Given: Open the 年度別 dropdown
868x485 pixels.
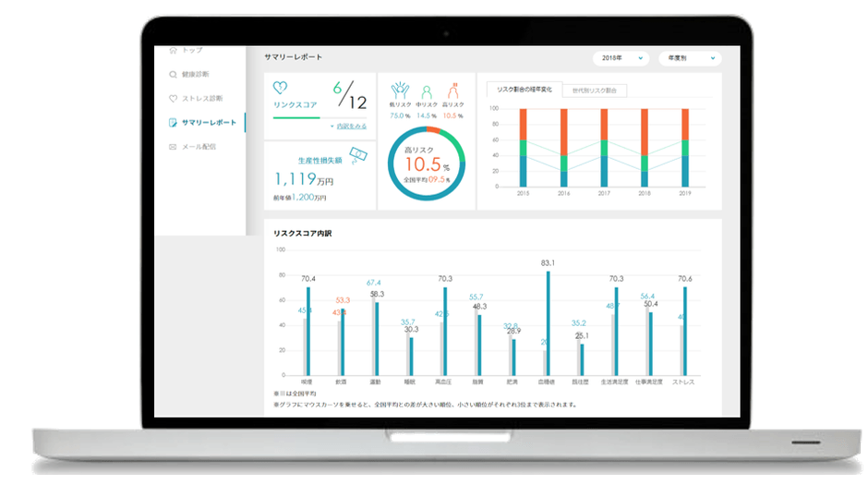Looking at the screenshot, I should click(690, 58).
